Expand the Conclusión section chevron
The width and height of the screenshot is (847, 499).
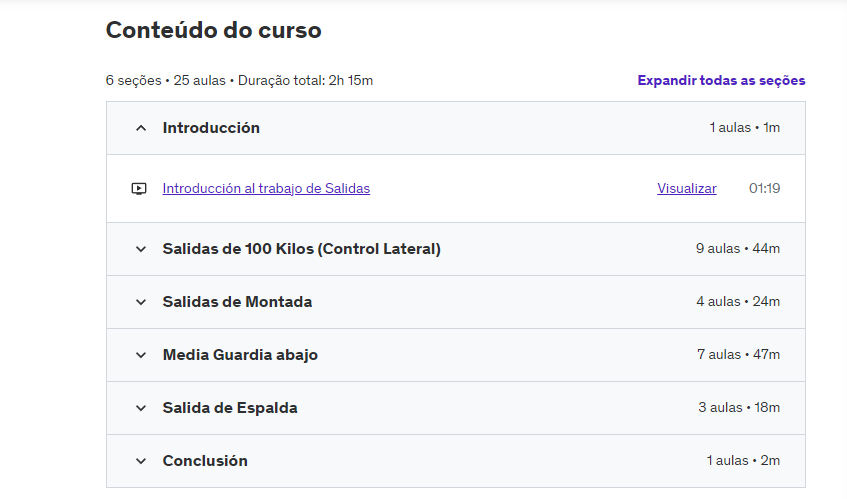(141, 461)
